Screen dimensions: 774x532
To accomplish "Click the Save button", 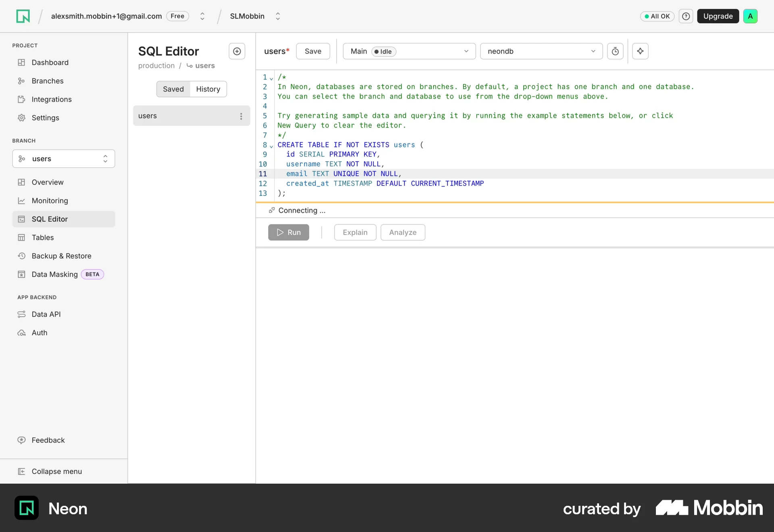I will [313, 51].
